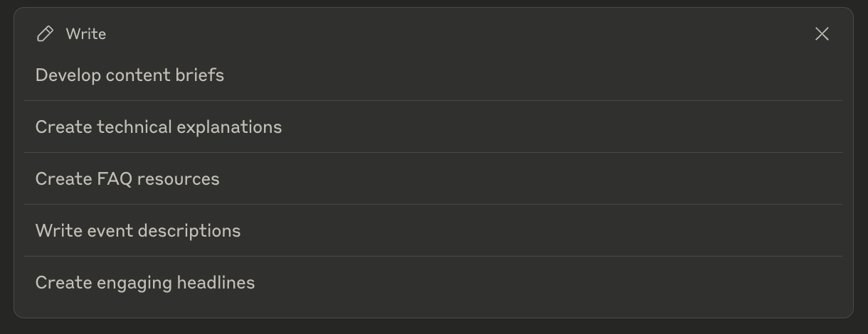Select Create technical explanations
868x334 pixels.
[433, 127]
